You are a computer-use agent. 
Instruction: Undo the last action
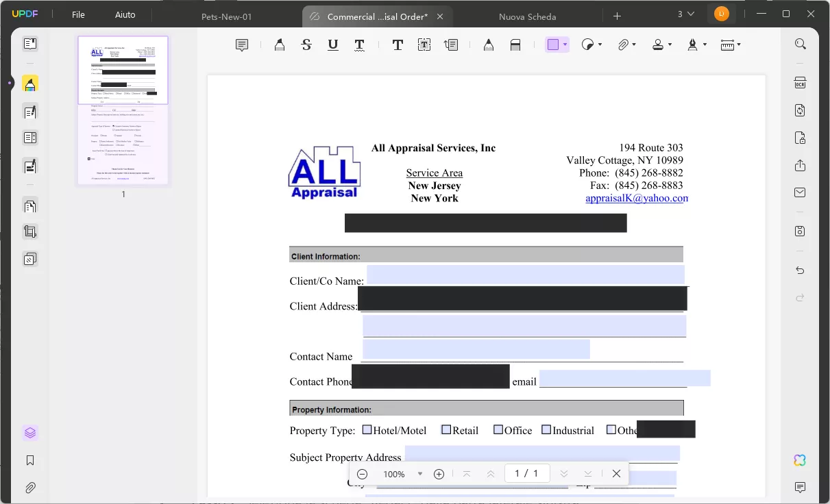[800, 270]
